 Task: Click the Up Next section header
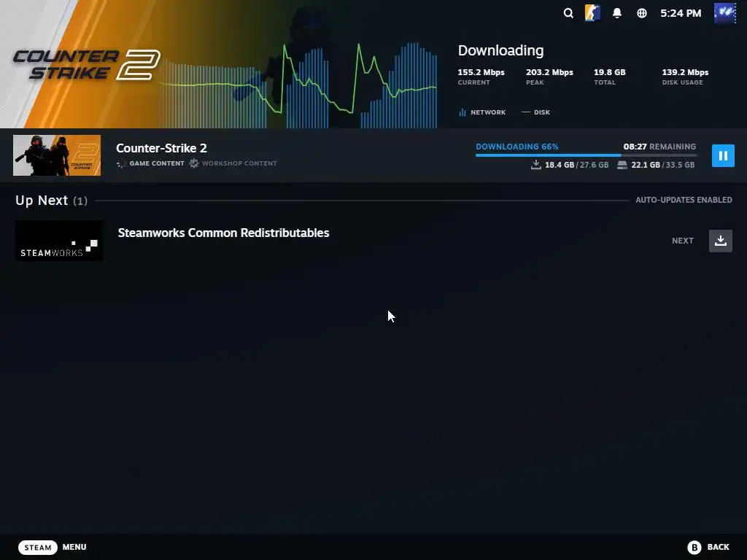tap(51, 201)
